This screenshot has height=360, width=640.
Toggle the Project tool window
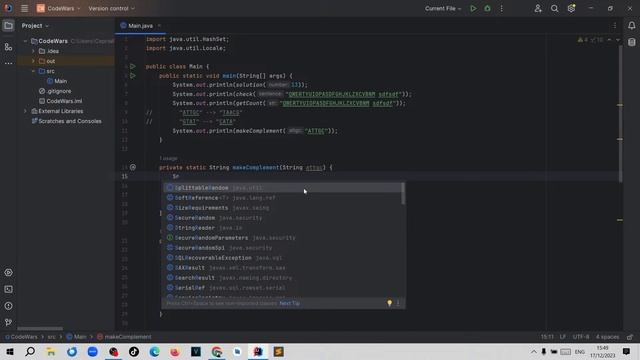[8, 26]
